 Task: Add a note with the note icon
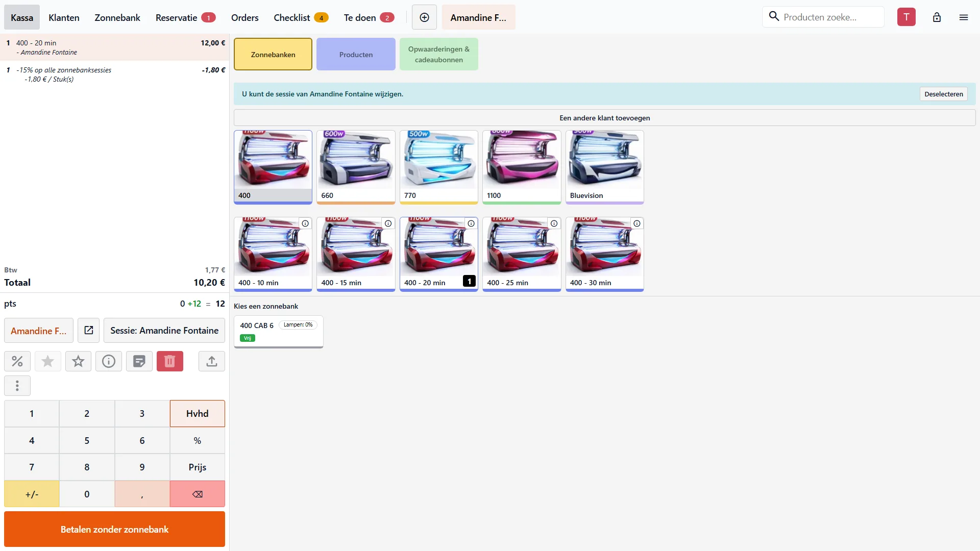click(x=139, y=361)
